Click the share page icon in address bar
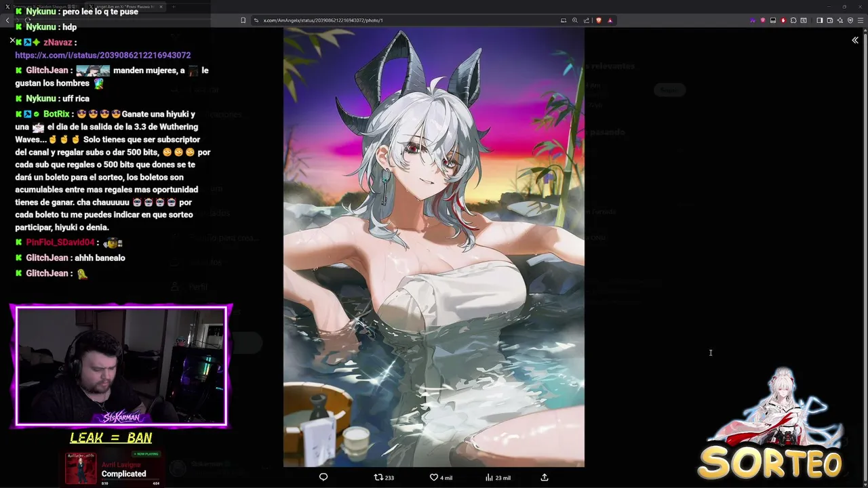Screen dimensions: 868x488 (587, 20)
